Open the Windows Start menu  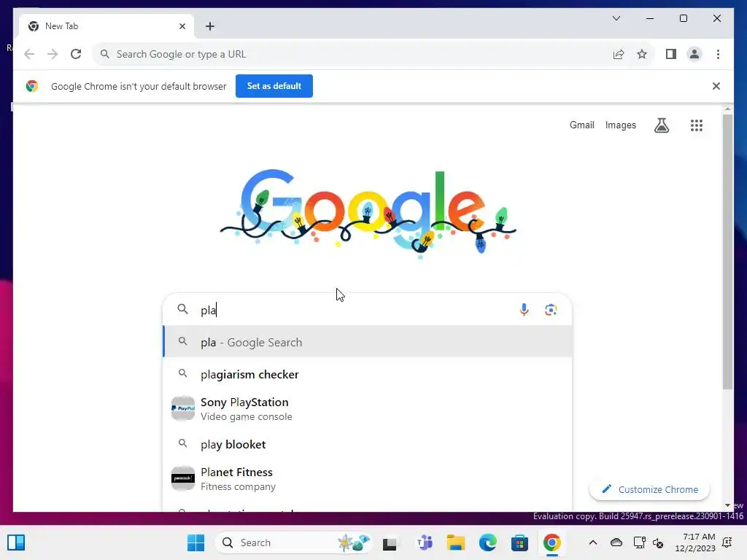tap(196, 542)
